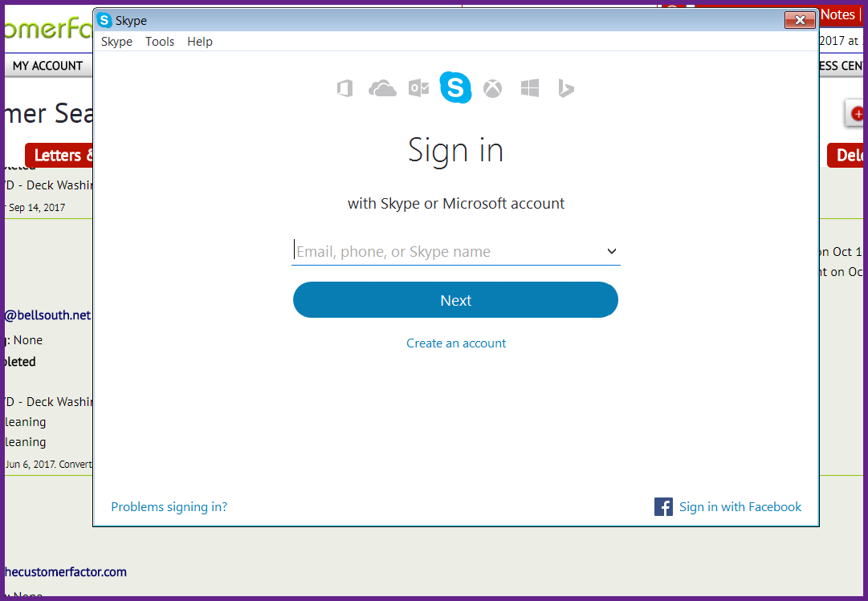The height and width of the screenshot is (601, 868).
Task: Click the Office icon in the Microsoft services row
Action: [345, 88]
